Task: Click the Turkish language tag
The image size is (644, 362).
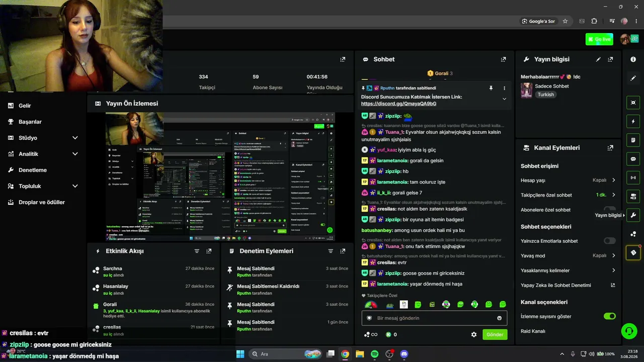Action: (x=545, y=95)
